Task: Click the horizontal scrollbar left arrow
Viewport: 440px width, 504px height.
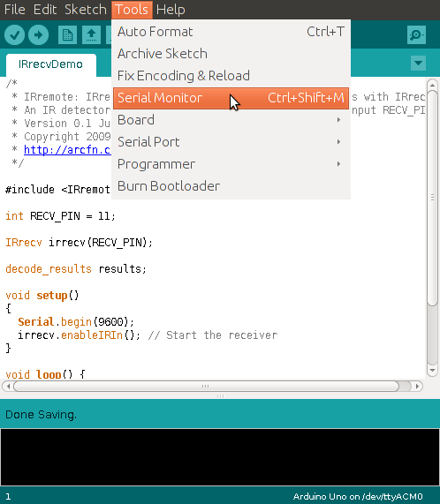Action: [x=8, y=386]
